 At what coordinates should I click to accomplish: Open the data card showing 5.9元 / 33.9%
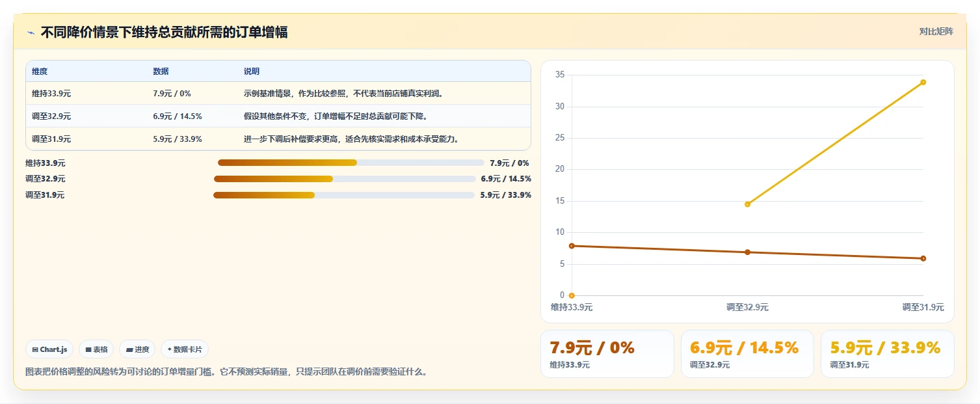pyautogui.click(x=888, y=354)
